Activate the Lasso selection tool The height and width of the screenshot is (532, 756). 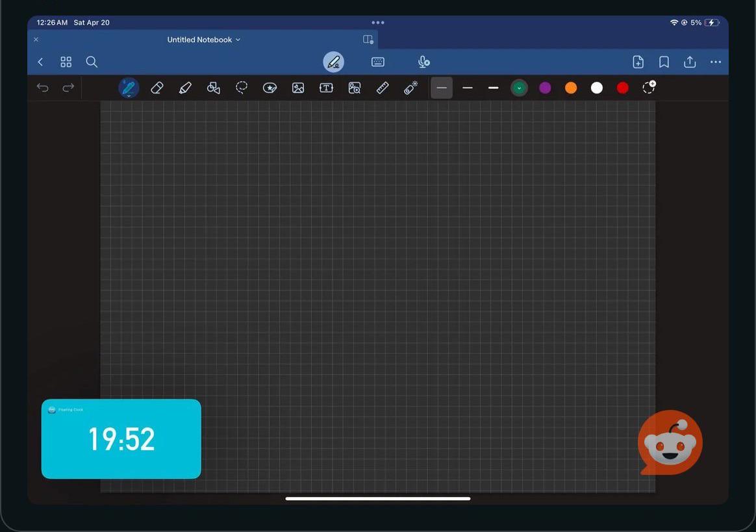point(241,87)
